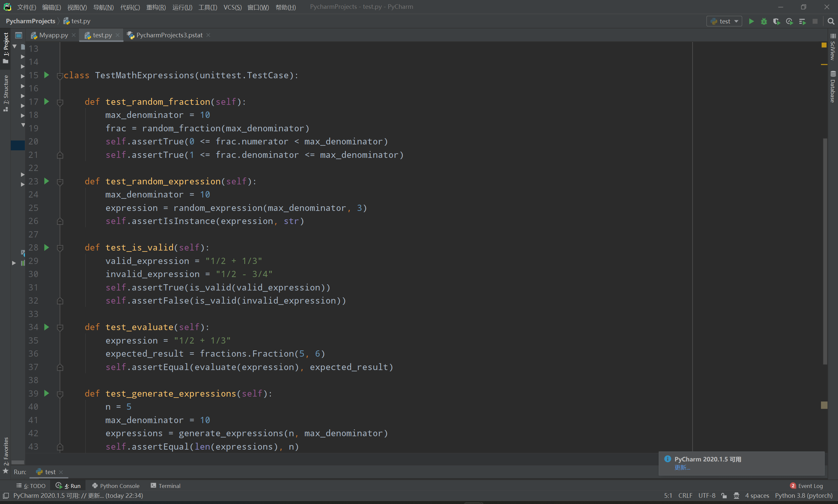Open the 文件(F) menu
Viewport: 838px width, 504px height.
click(x=27, y=7)
